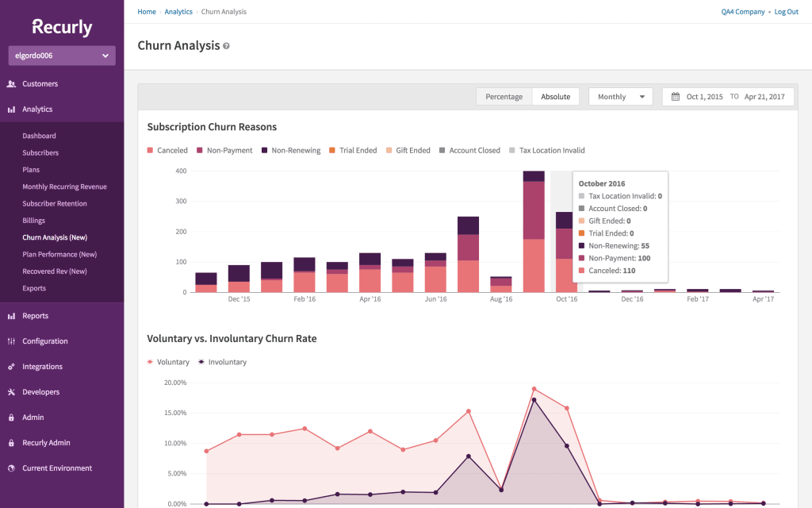Go to Monthly Recurring Revenue page
The width and height of the screenshot is (812, 508).
[x=64, y=187]
